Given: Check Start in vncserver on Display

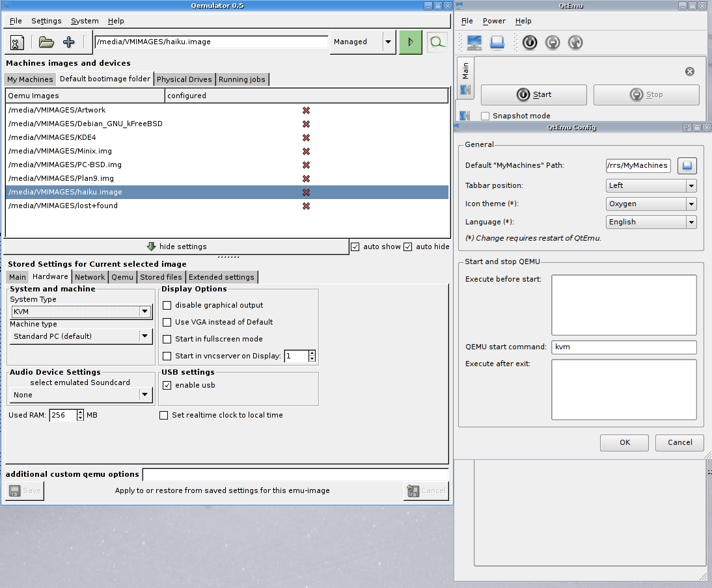Looking at the screenshot, I should tap(167, 356).
